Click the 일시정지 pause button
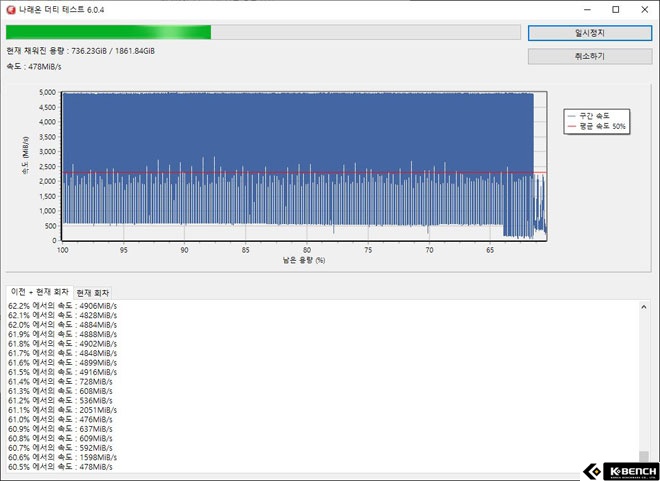 [x=590, y=33]
